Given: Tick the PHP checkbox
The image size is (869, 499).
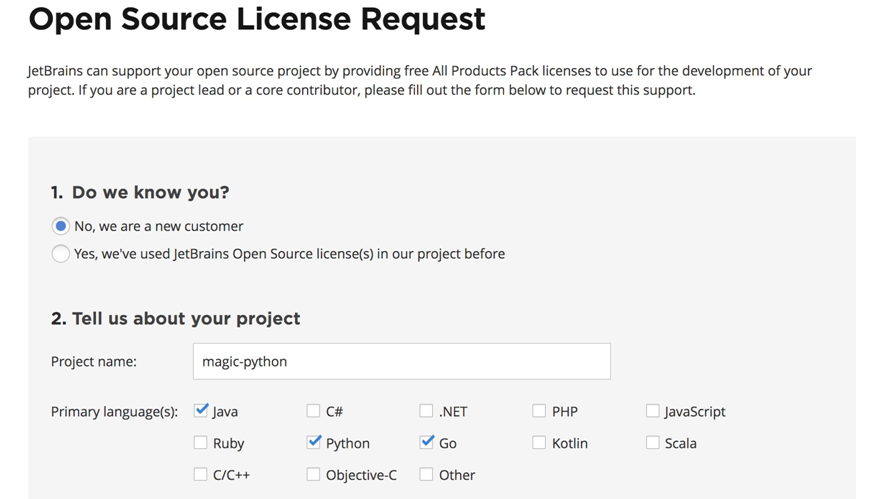Looking at the screenshot, I should 539,411.
